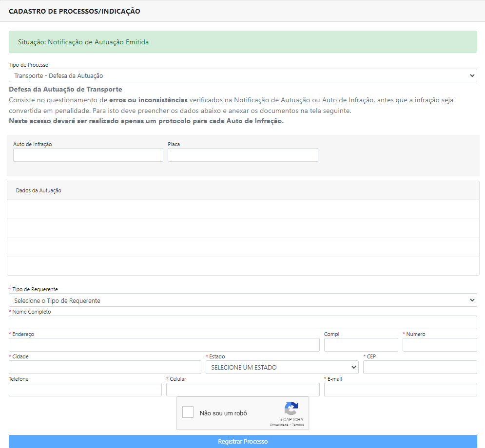Screen dimensions: 485x448
Task: Select the Cidade text field
Action: pyautogui.click(x=105, y=367)
